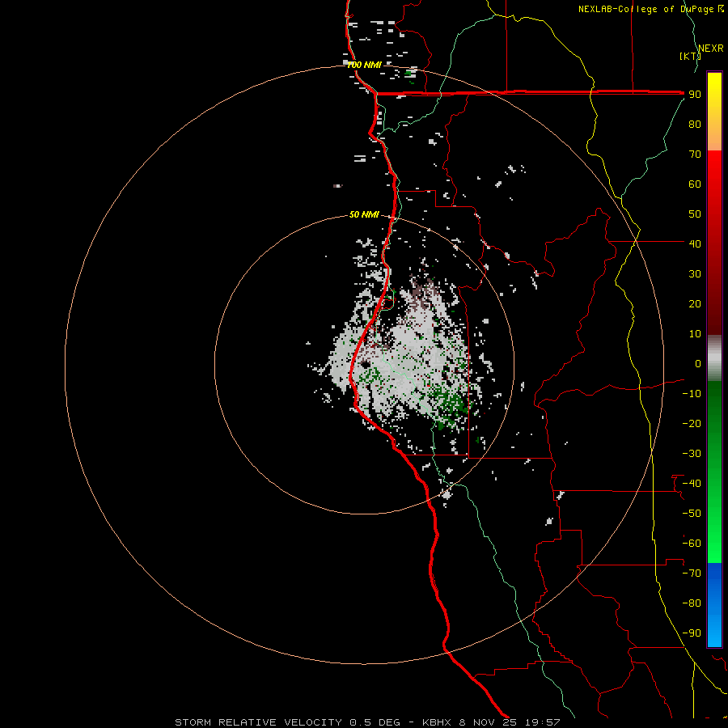Click the 100 NMI range ring label

(365, 65)
